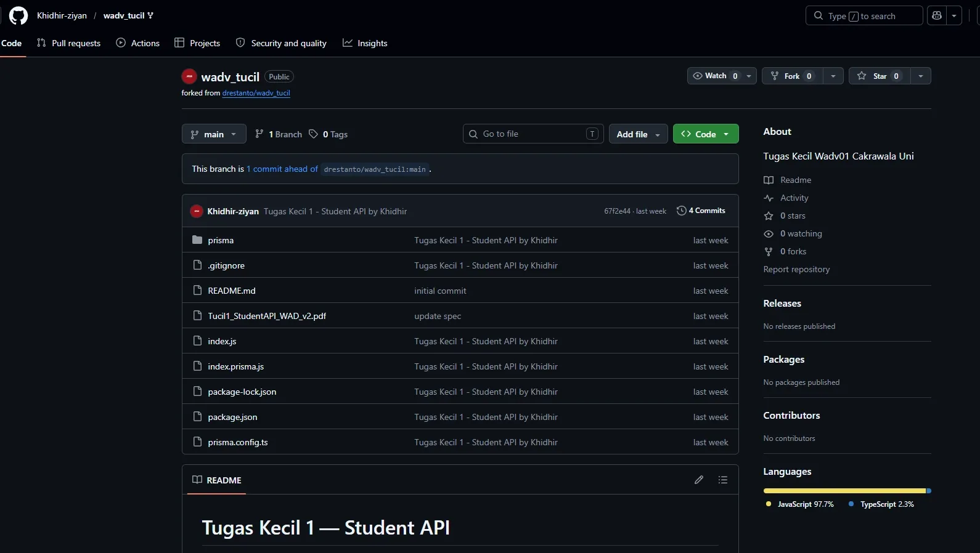Click file icon beside index.js
The height and width of the screenshot is (553, 980).
tap(197, 341)
